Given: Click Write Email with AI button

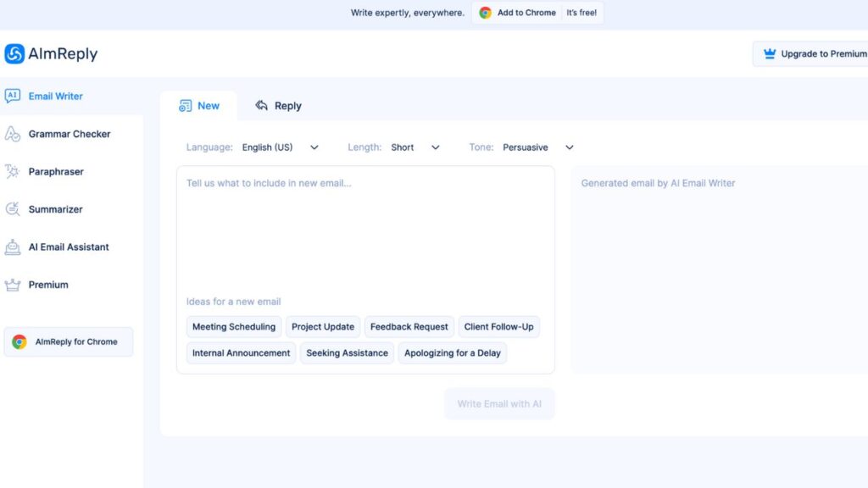Looking at the screenshot, I should point(499,404).
